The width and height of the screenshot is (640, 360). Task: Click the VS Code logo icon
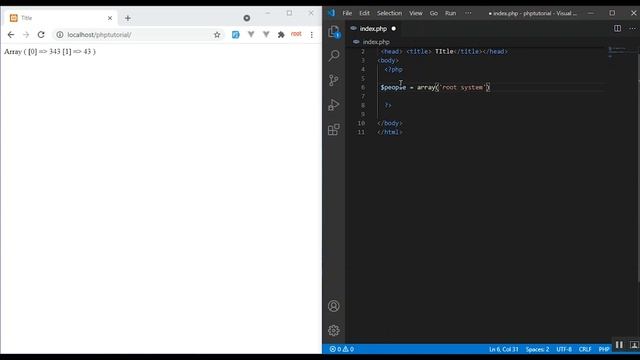tap(331, 13)
